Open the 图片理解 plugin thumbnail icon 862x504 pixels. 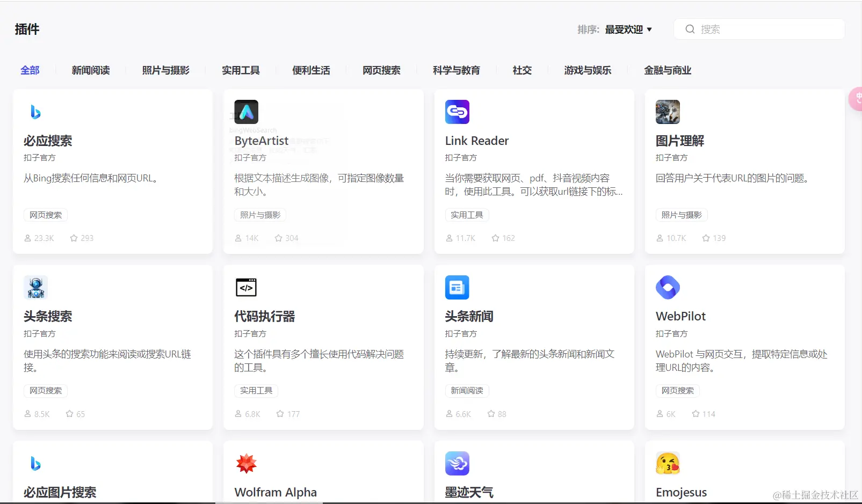tap(668, 112)
